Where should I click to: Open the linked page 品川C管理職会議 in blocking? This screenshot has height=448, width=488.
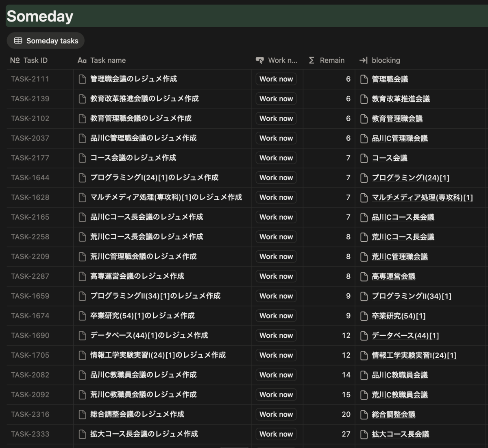coord(400,138)
